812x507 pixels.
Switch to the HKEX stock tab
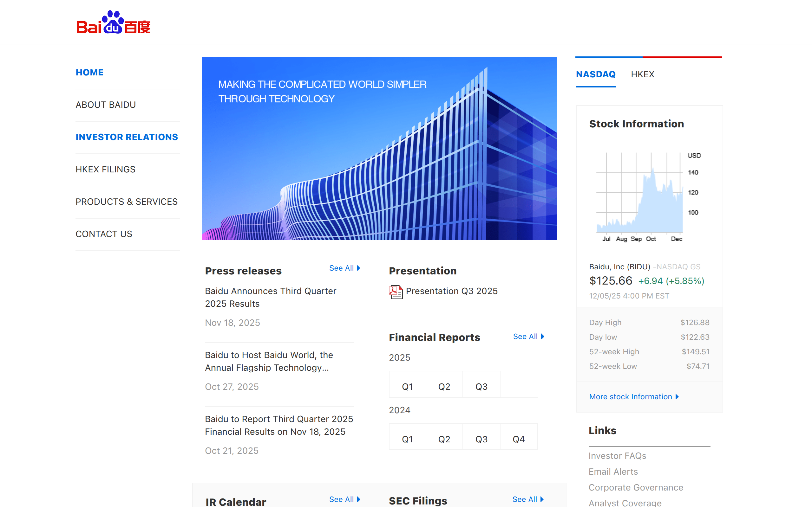pos(642,74)
